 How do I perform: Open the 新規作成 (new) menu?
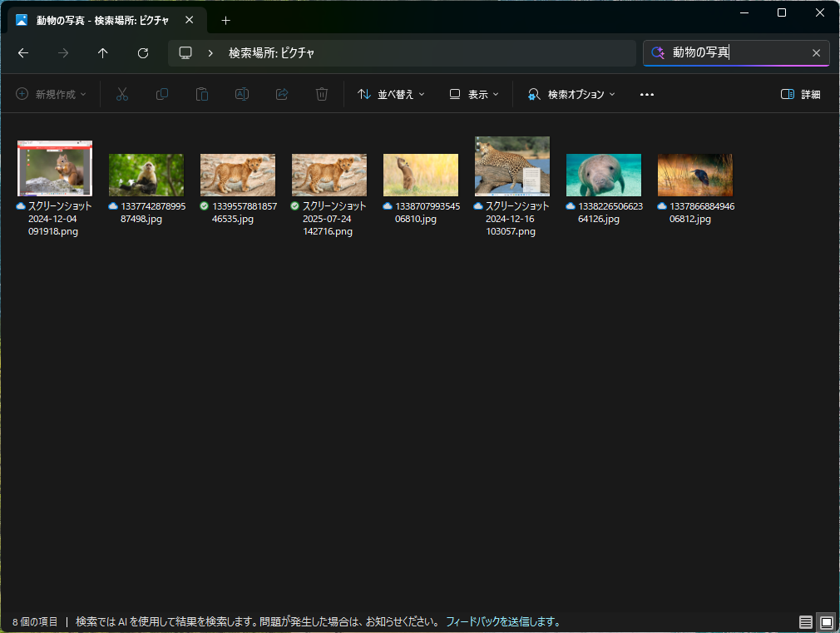(50, 94)
